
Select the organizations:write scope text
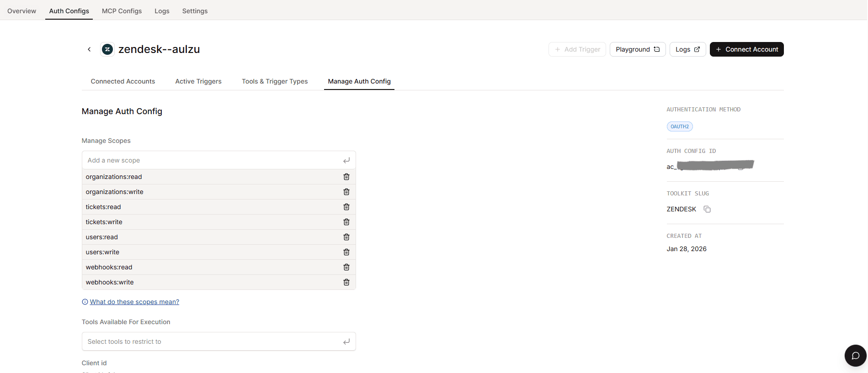pyautogui.click(x=115, y=192)
